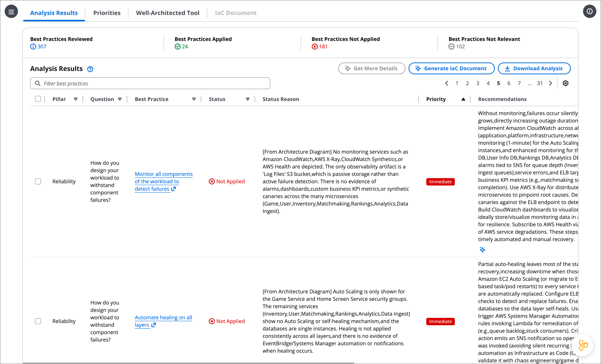Screen dimensions: 601x364
Task: Go to next page with right chevron
Action: pos(550,83)
